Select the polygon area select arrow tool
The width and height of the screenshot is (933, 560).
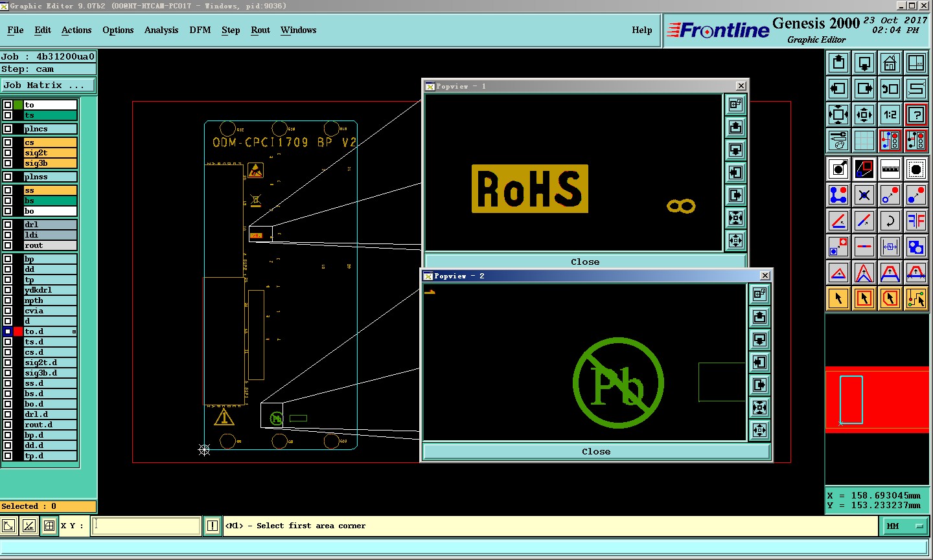pos(890,298)
